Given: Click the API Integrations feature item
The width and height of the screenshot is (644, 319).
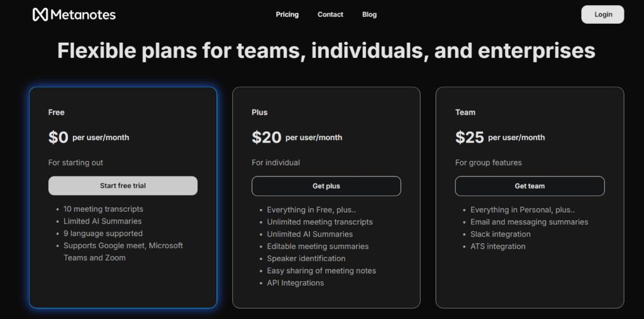Looking at the screenshot, I should [x=296, y=283].
